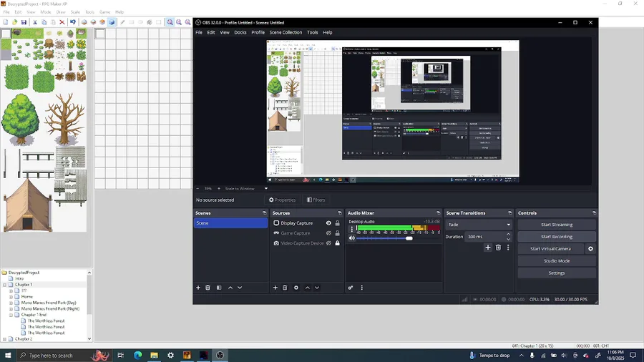Click the blue Undo arrow icon
Screen dimensions: 644x362
click(73, 22)
